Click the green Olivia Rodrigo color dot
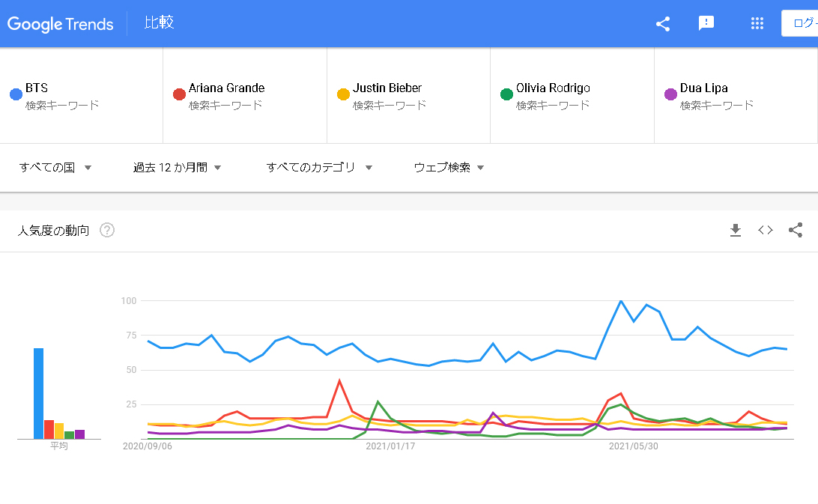 (x=506, y=94)
